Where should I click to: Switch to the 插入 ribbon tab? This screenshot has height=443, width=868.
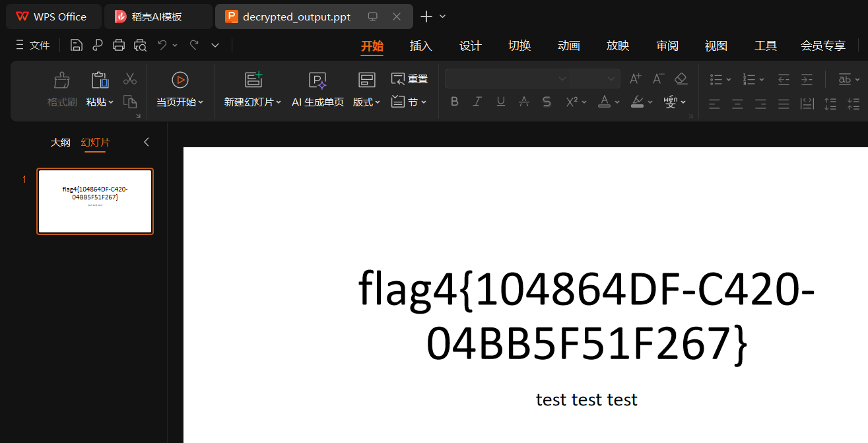pyautogui.click(x=420, y=46)
